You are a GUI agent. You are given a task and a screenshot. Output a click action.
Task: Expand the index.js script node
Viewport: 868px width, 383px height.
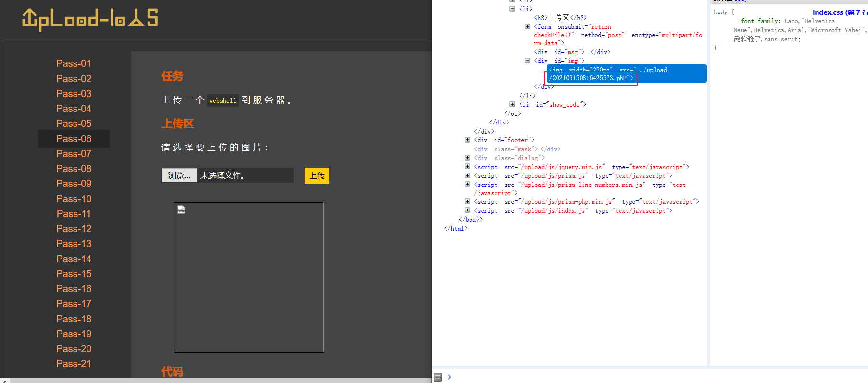467,210
